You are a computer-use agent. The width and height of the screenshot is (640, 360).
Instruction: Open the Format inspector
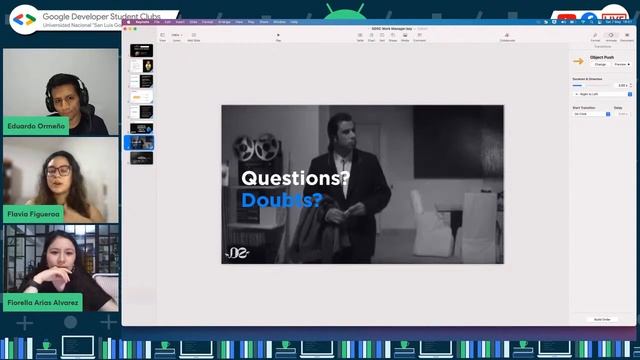[595, 37]
